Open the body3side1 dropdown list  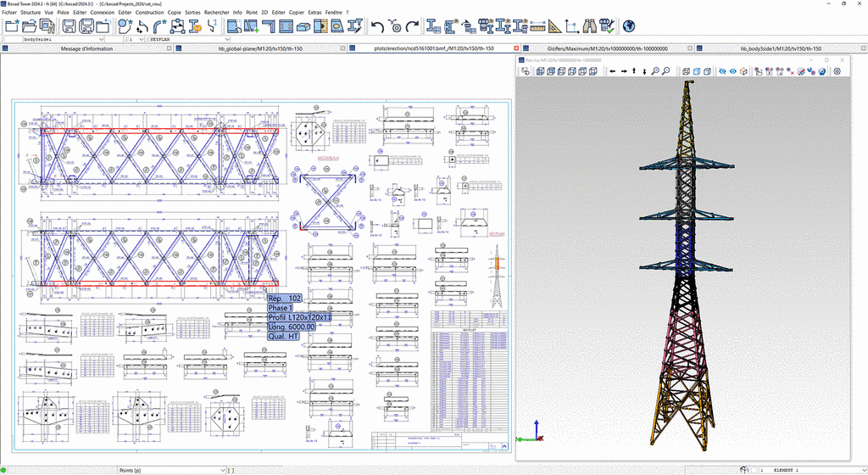click(103, 39)
